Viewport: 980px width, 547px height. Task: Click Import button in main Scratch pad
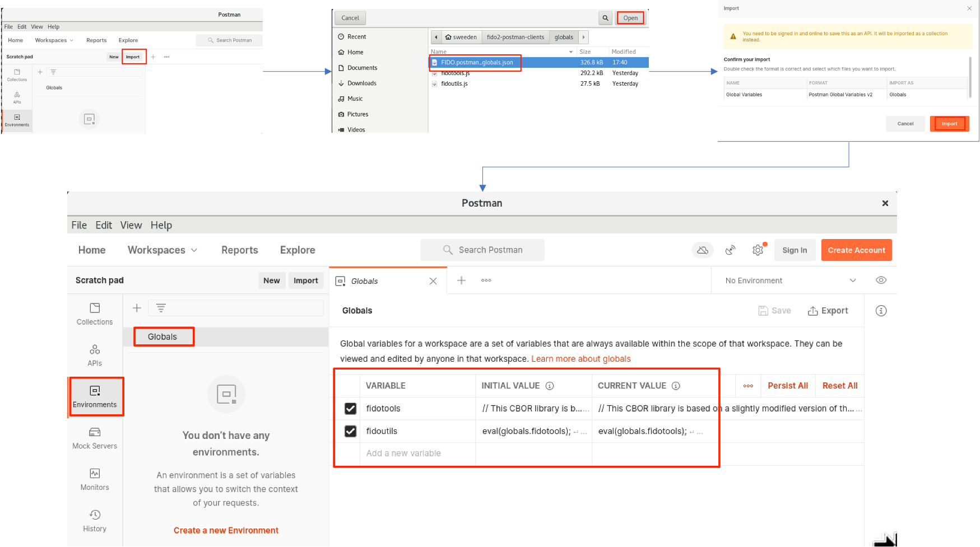pos(306,280)
